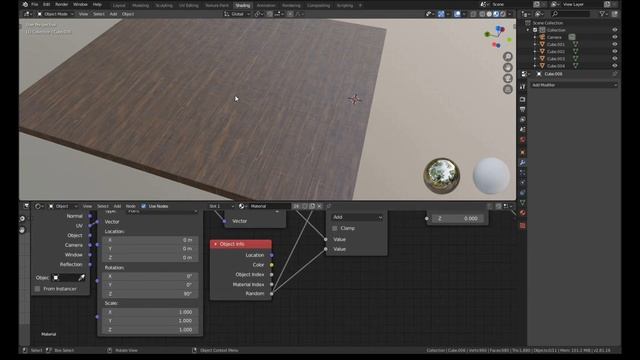Image resolution: width=640 pixels, height=360 pixels.
Task: Click the Material name field in node header
Action: click(270, 206)
